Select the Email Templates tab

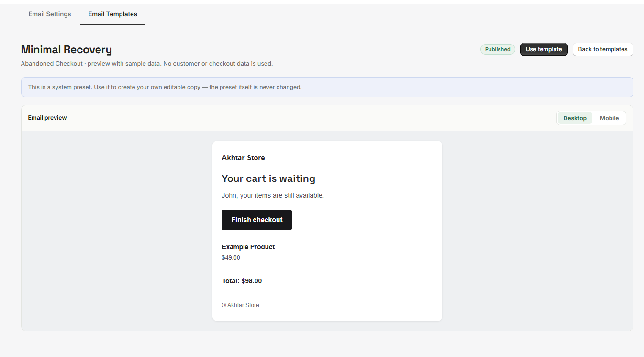click(x=113, y=14)
